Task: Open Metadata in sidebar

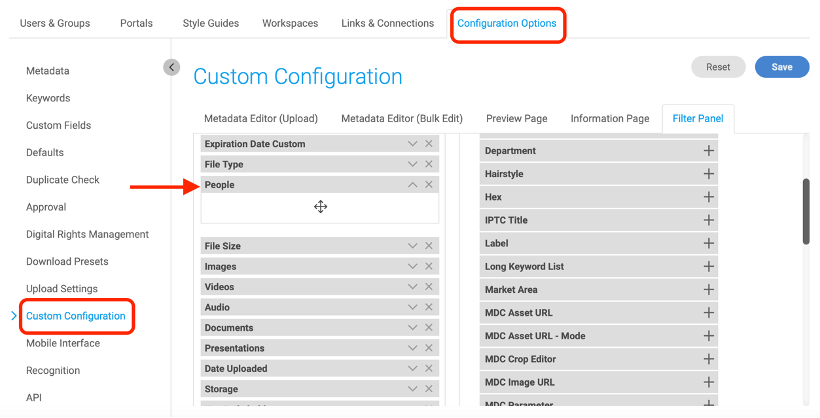Action: pyautogui.click(x=48, y=71)
